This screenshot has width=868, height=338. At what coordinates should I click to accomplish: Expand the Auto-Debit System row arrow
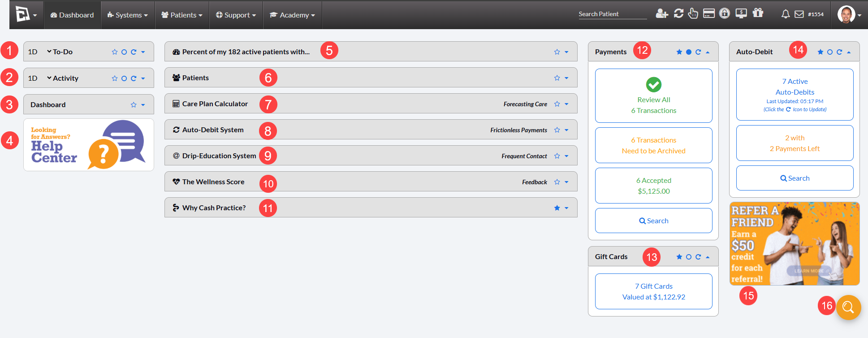566,130
